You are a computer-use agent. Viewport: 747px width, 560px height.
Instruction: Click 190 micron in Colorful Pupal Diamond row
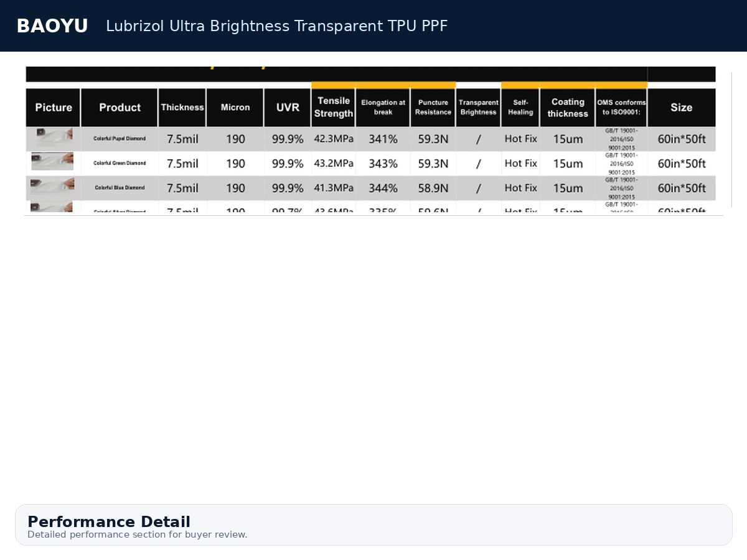point(235,139)
